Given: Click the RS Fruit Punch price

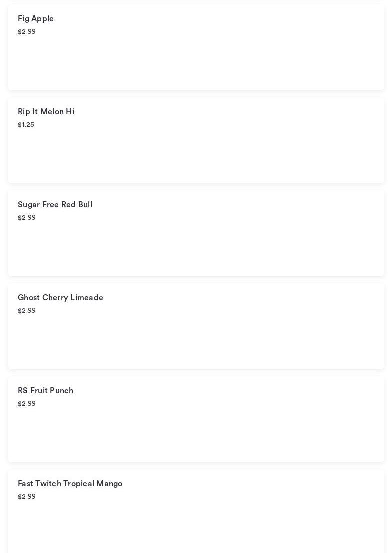Looking at the screenshot, I should click(27, 404).
